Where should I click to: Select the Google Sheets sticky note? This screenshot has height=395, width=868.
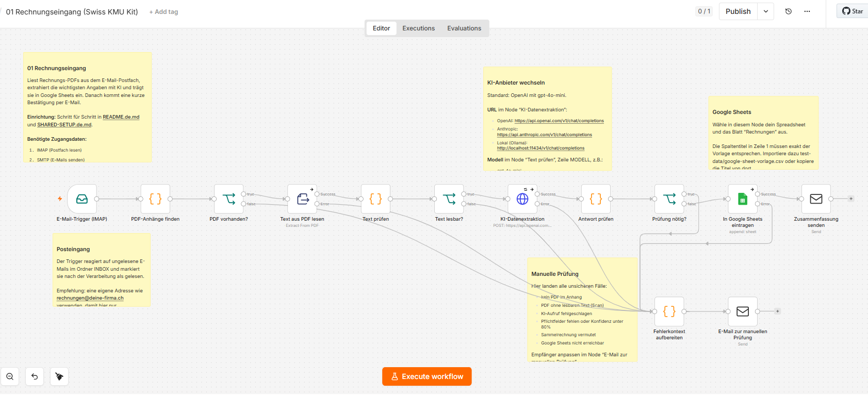point(763,133)
